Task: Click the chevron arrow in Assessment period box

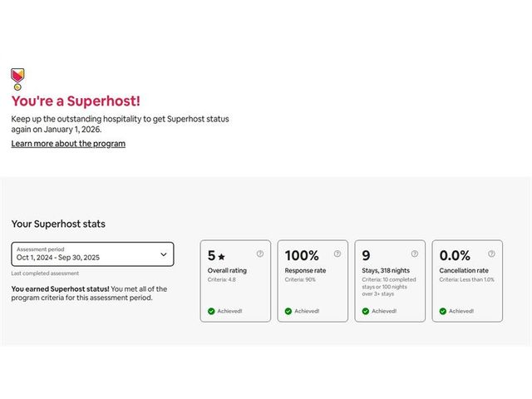Action: 164,255
